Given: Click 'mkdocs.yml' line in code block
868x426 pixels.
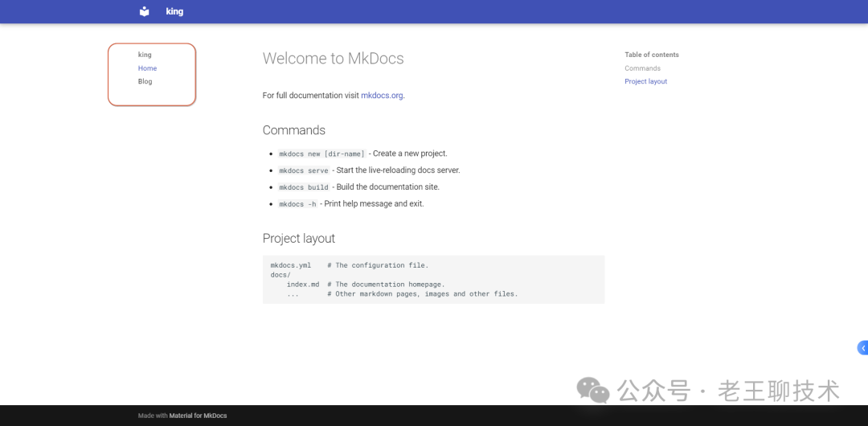Looking at the screenshot, I should (350, 265).
